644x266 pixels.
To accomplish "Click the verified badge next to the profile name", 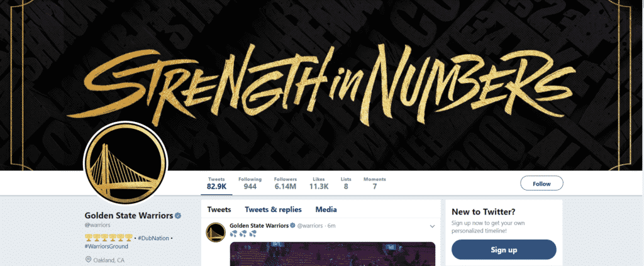I will (178, 216).
